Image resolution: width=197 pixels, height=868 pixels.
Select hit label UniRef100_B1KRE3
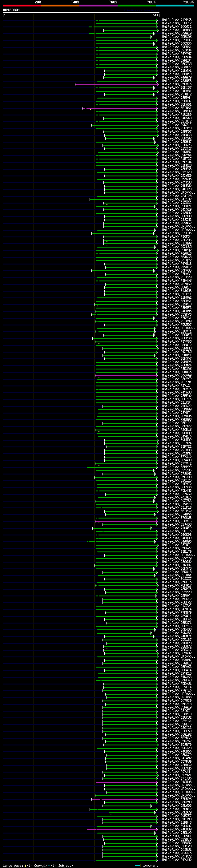tap(177, 165)
